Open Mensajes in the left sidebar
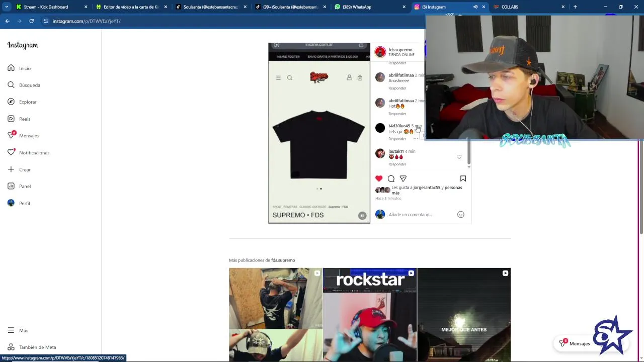This screenshot has width=644, height=362. [x=23, y=136]
